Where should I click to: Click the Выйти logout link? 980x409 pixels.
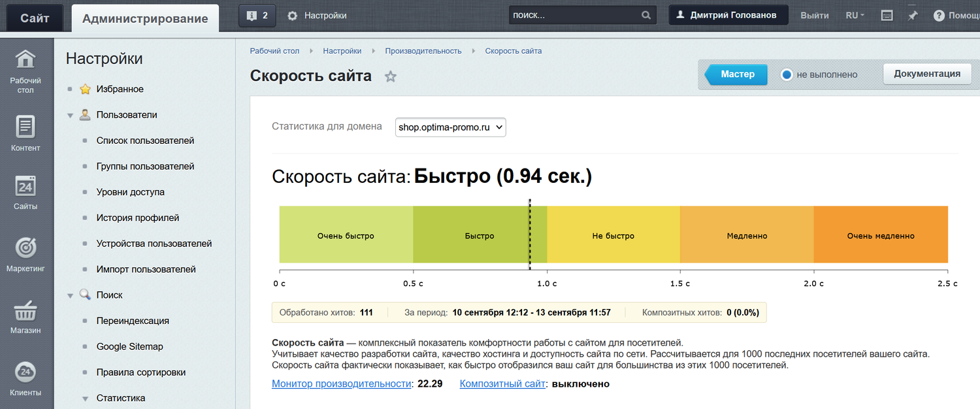point(815,16)
